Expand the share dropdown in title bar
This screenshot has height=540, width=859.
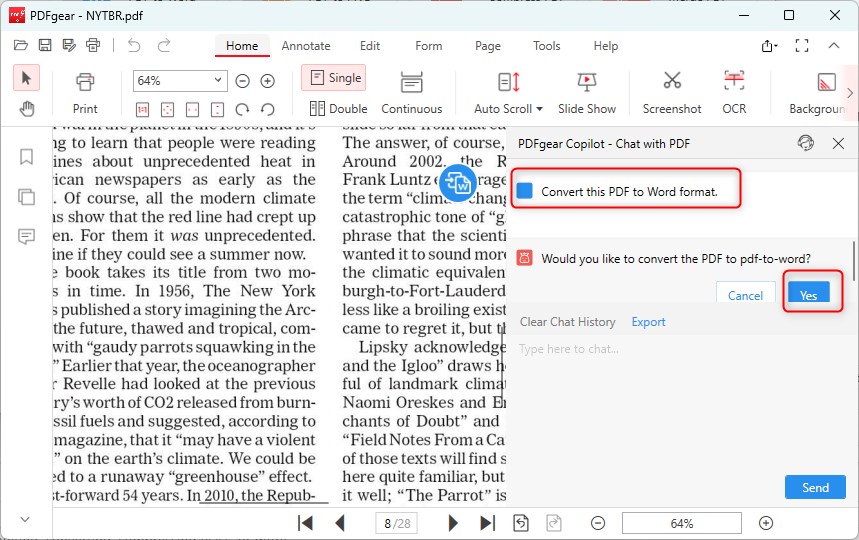pos(769,46)
